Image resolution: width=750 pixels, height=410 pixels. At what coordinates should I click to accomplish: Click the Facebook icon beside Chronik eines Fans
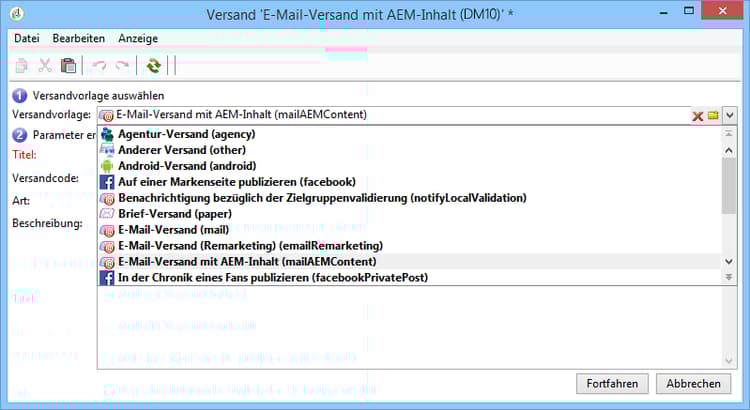click(107, 277)
